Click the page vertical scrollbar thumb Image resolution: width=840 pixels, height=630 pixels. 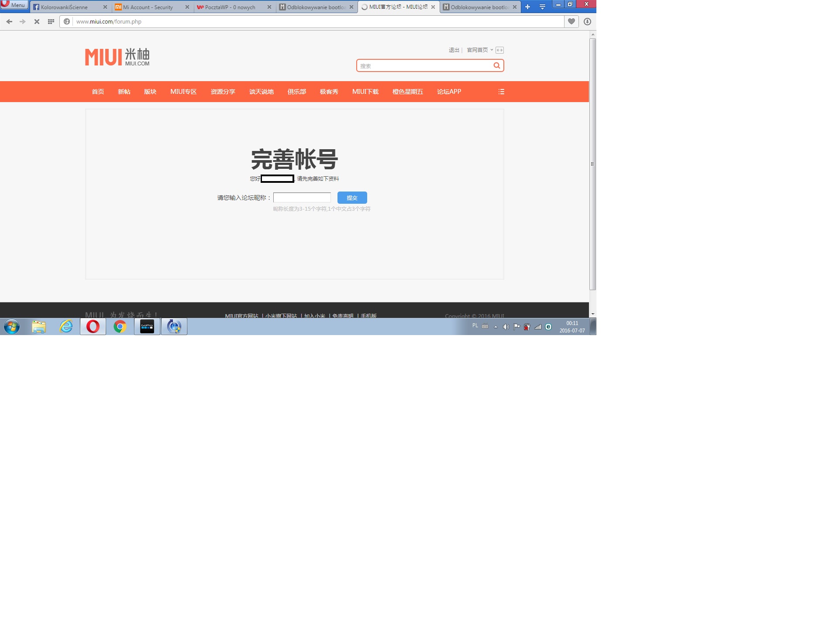592,164
